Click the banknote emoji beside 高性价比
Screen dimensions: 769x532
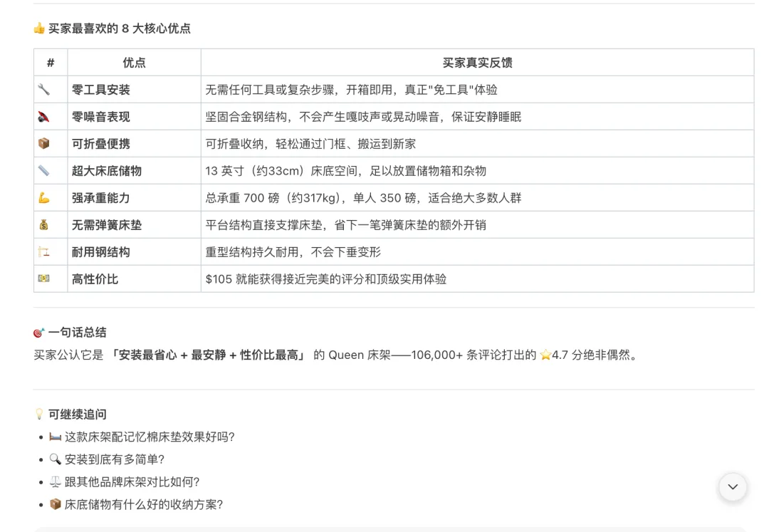pyautogui.click(x=43, y=278)
